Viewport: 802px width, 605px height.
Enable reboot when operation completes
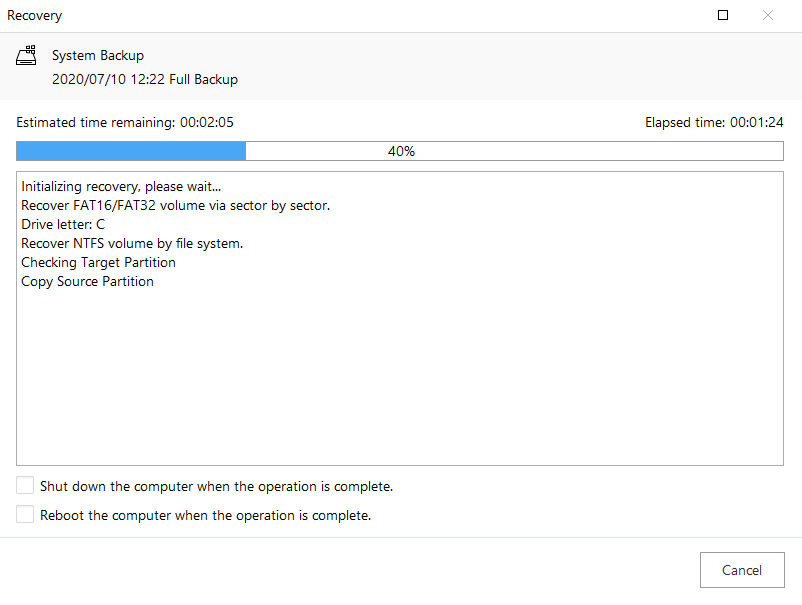[25, 515]
